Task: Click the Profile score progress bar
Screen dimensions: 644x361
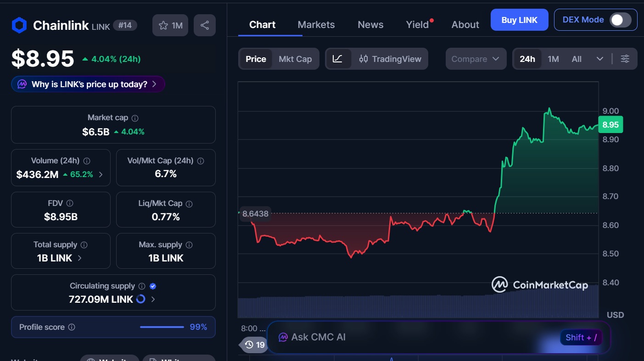Action: [x=162, y=327]
